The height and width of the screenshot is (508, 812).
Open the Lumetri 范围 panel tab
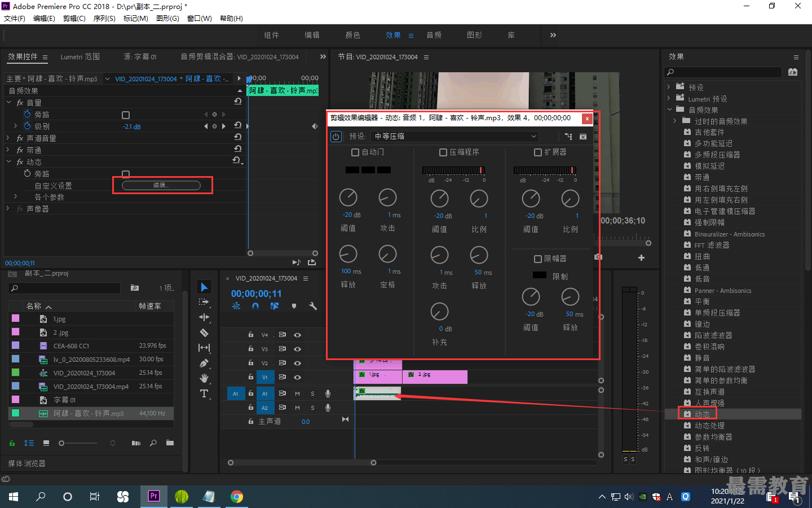pos(80,57)
